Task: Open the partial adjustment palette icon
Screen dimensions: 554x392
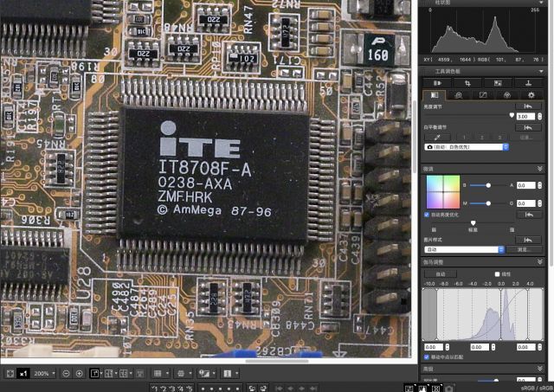Action: coord(498,83)
